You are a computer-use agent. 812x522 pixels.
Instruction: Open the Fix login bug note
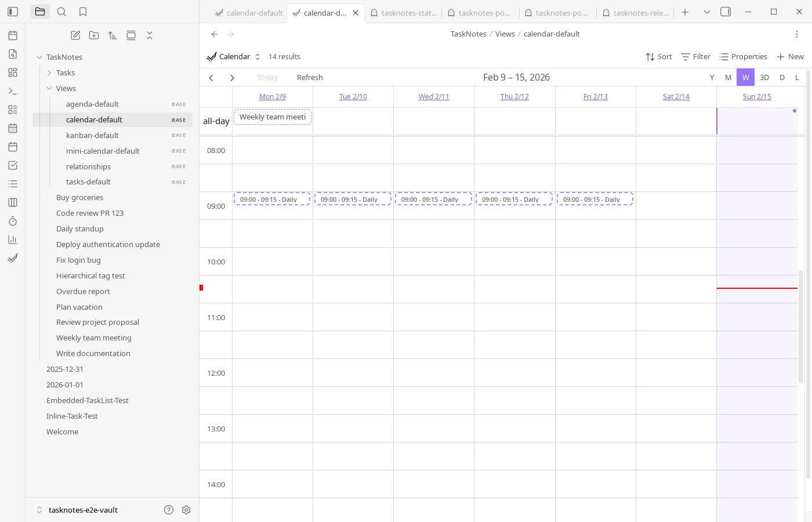[78, 260]
